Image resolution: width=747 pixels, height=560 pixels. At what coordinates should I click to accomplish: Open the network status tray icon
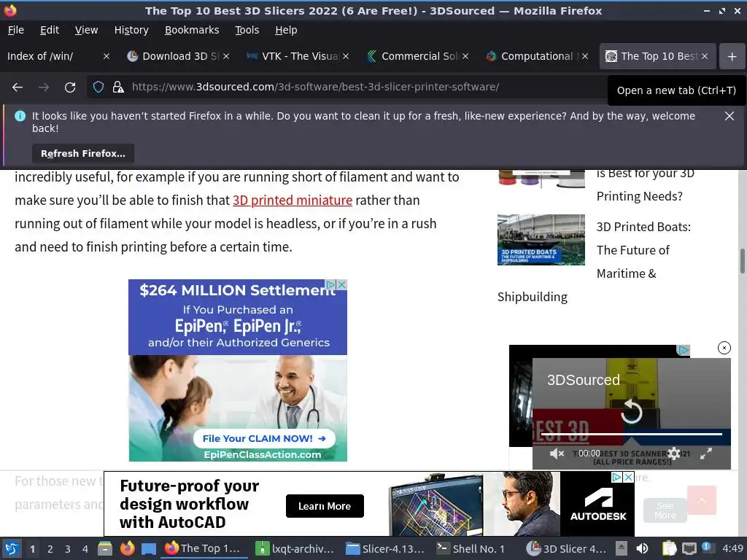689,548
